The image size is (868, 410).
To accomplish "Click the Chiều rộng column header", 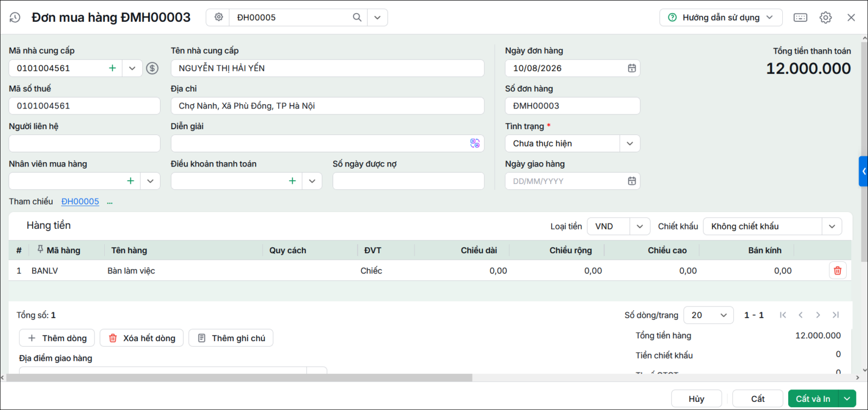I will (571, 251).
